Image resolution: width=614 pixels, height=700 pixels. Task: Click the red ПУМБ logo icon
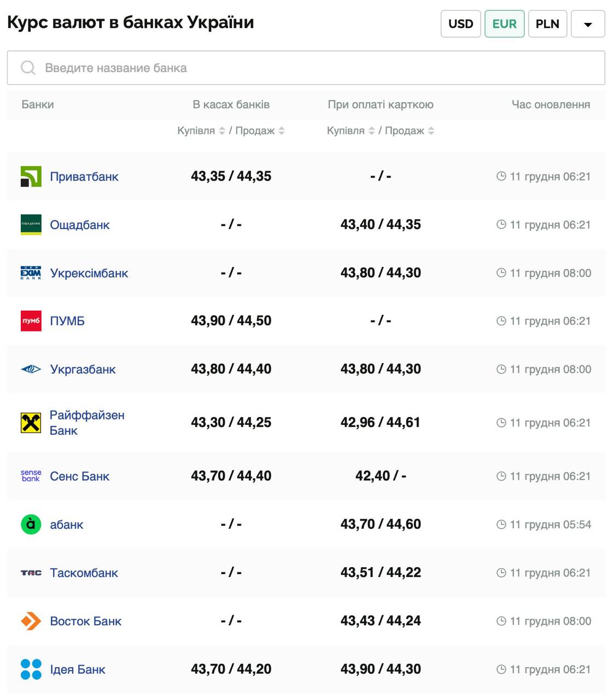[x=31, y=321]
